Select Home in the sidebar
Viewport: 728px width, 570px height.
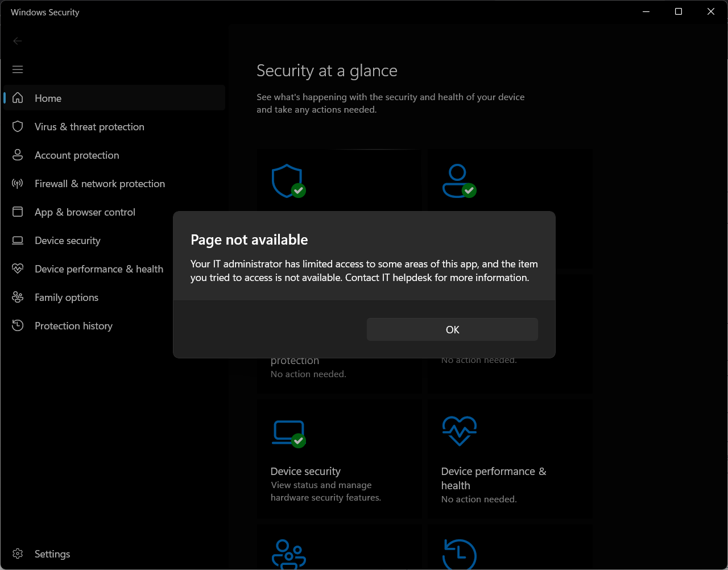point(114,98)
